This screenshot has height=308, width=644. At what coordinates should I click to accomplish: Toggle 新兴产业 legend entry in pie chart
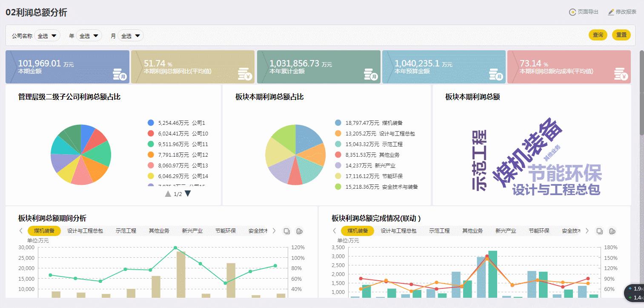pyautogui.click(x=365, y=165)
